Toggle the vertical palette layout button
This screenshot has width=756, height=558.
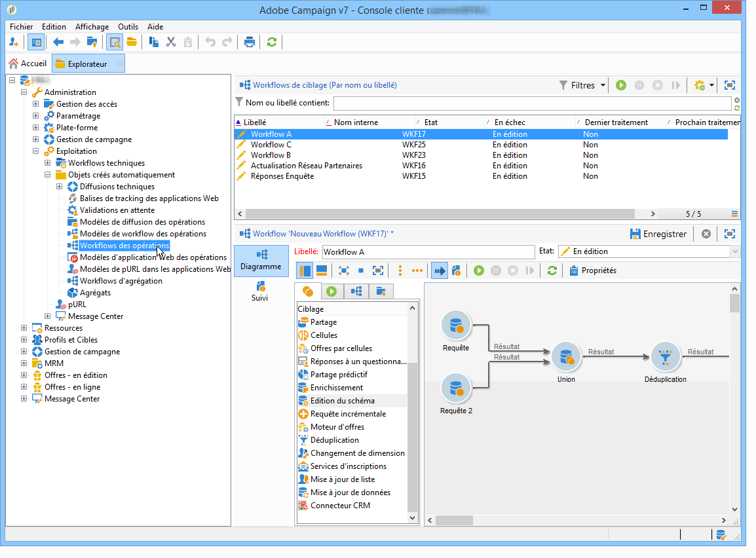coord(305,270)
